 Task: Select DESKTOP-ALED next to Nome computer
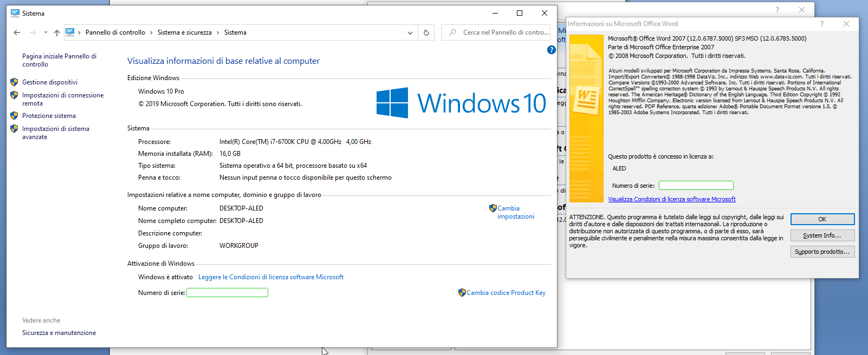pyautogui.click(x=241, y=208)
